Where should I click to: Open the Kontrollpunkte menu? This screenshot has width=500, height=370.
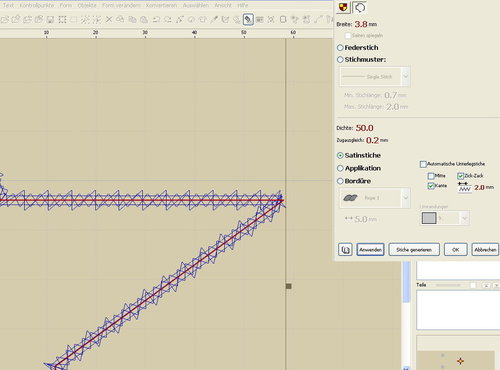coord(37,5)
